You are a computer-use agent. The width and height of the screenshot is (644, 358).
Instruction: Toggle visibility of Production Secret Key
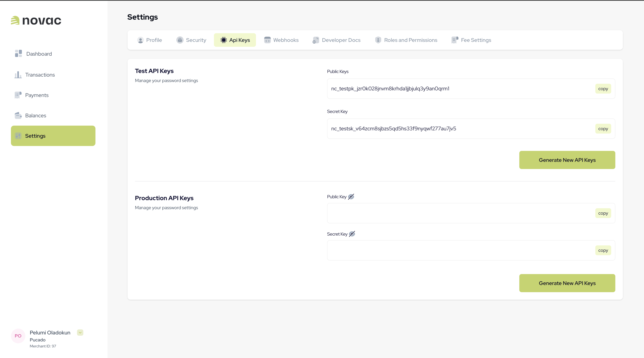tap(352, 234)
